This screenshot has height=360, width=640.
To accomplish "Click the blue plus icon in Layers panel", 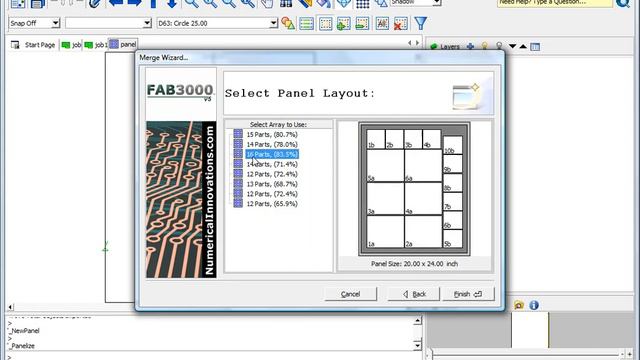I will pyautogui.click(x=470, y=47).
